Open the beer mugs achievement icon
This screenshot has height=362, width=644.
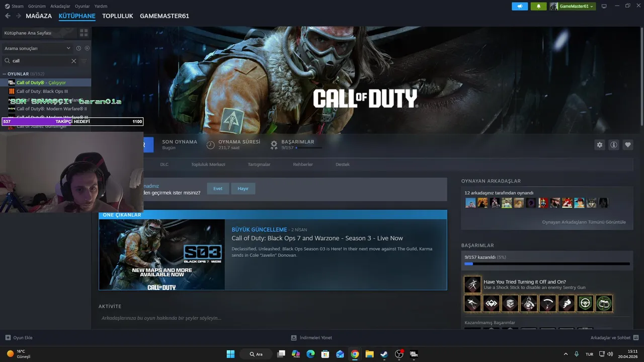pyautogui.click(x=604, y=303)
